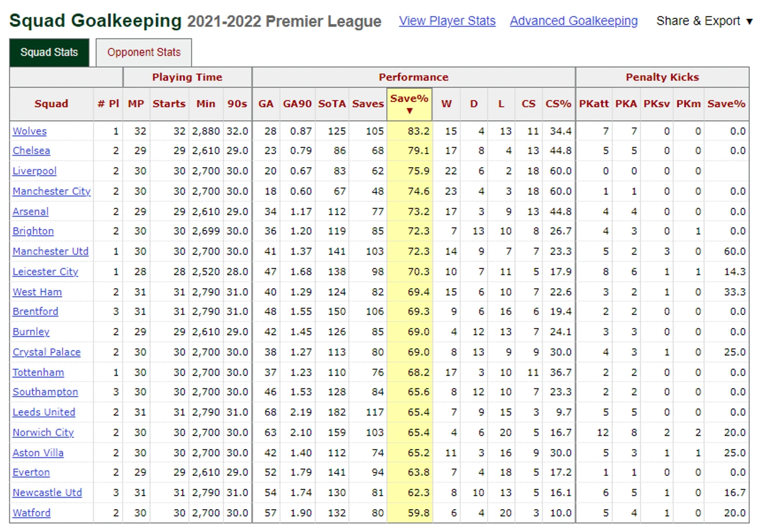This screenshot has width=760, height=532.
Task: Click the Save% sort arrow column header
Action: tap(409, 104)
